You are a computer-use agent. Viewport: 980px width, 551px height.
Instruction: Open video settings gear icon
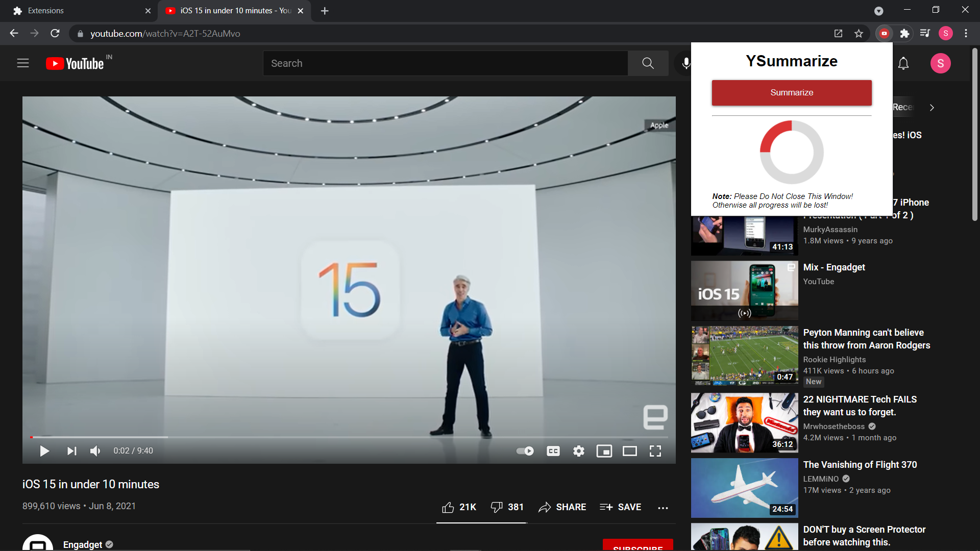(578, 451)
